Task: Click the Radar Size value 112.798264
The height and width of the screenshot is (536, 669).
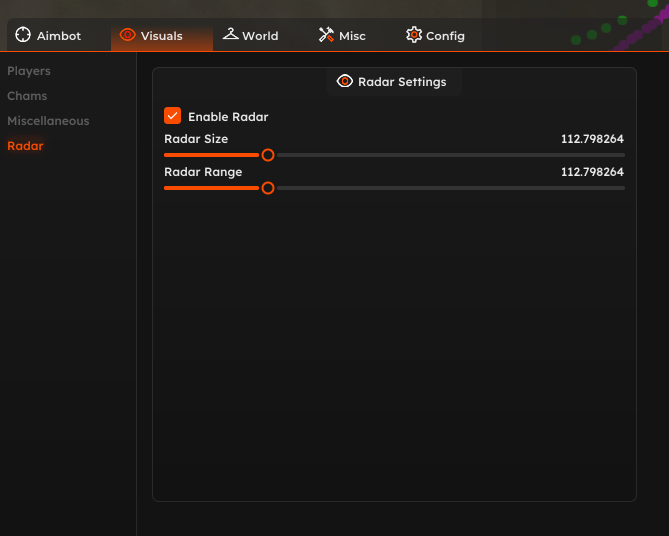Action: [x=592, y=139]
